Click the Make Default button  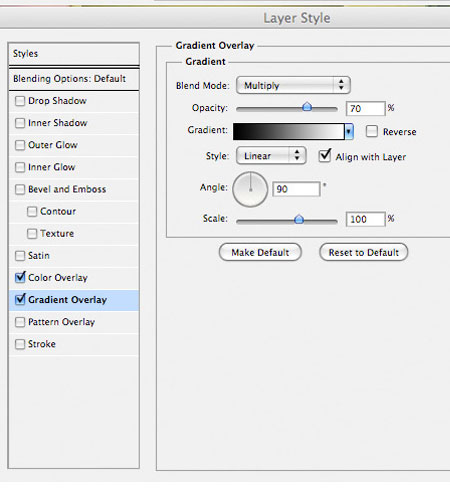click(260, 252)
